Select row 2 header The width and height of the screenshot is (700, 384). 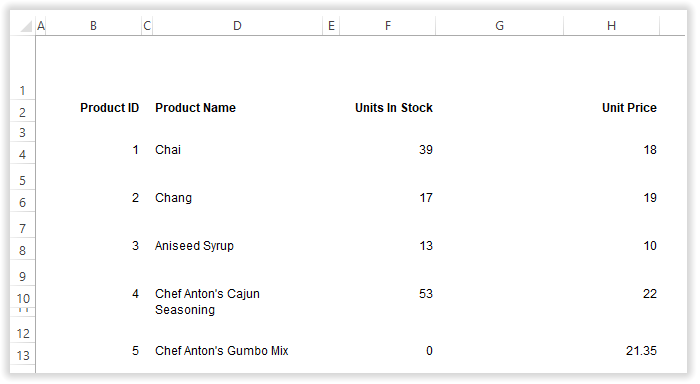[22, 112]
